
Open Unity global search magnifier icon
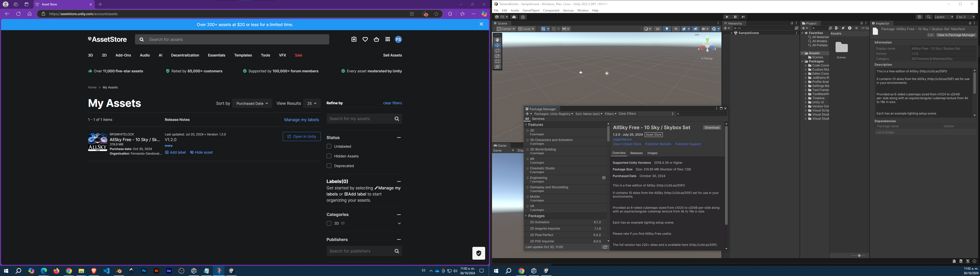929,17
